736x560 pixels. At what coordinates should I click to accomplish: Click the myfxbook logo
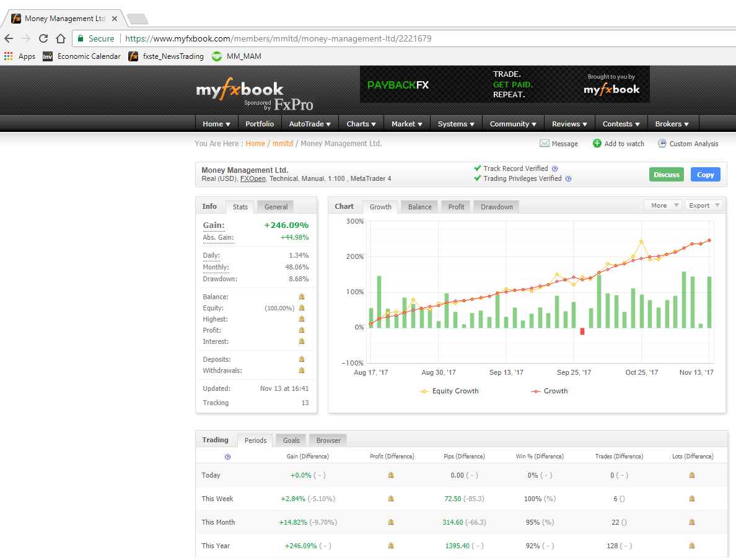(x=240, y=89)
